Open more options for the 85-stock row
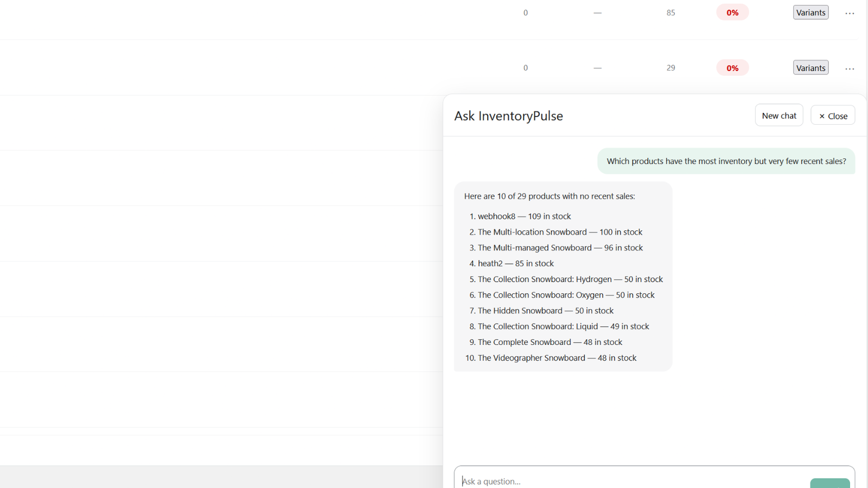Image resolution: width=868 pixels, height=488 pixels. [850, 13]
